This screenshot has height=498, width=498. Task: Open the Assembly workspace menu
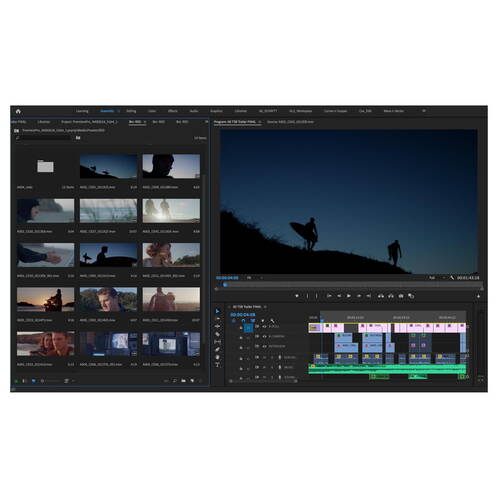click(118, 111)
